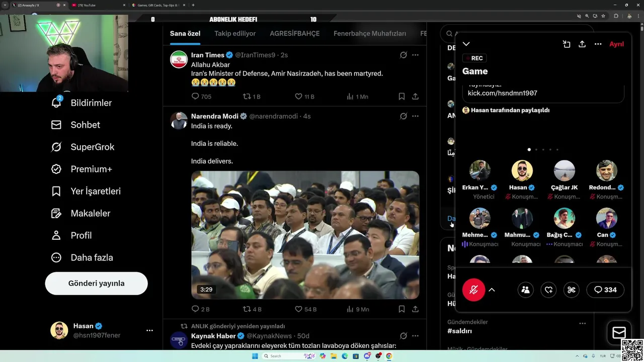Like the Narendra Modi post

point(305,309)
